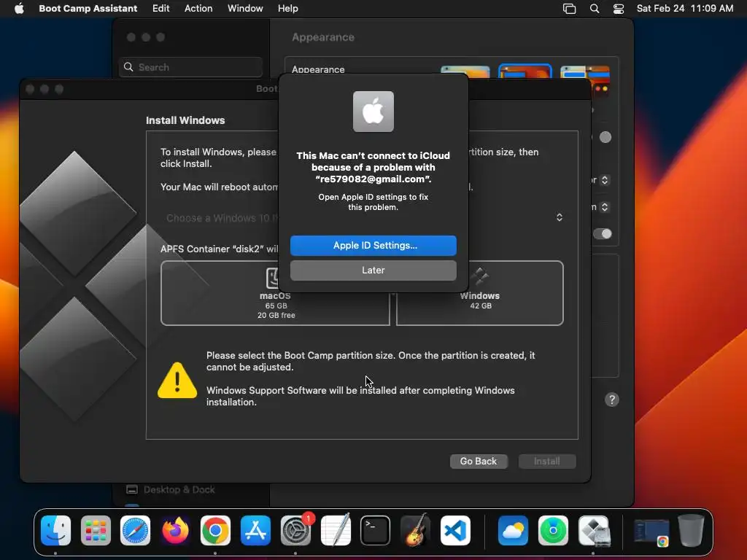Open the Boot Camp Assistant menu
The image size is (747, 560).
88,9
